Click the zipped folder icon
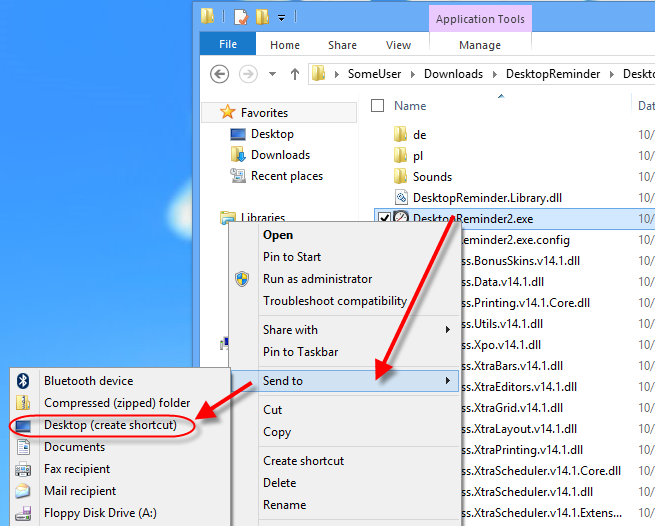The width and height of the screenshot is (655, 526). (x=23, y=403)
